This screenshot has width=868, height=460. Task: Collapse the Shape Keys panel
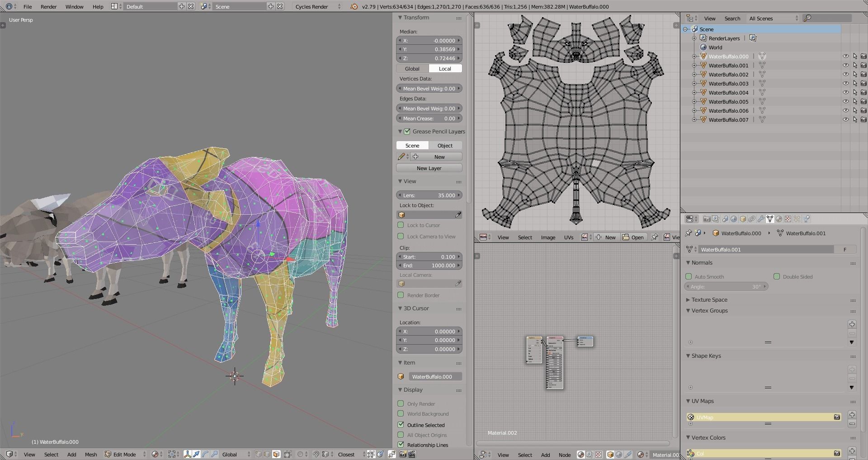[x=688, y=356]
